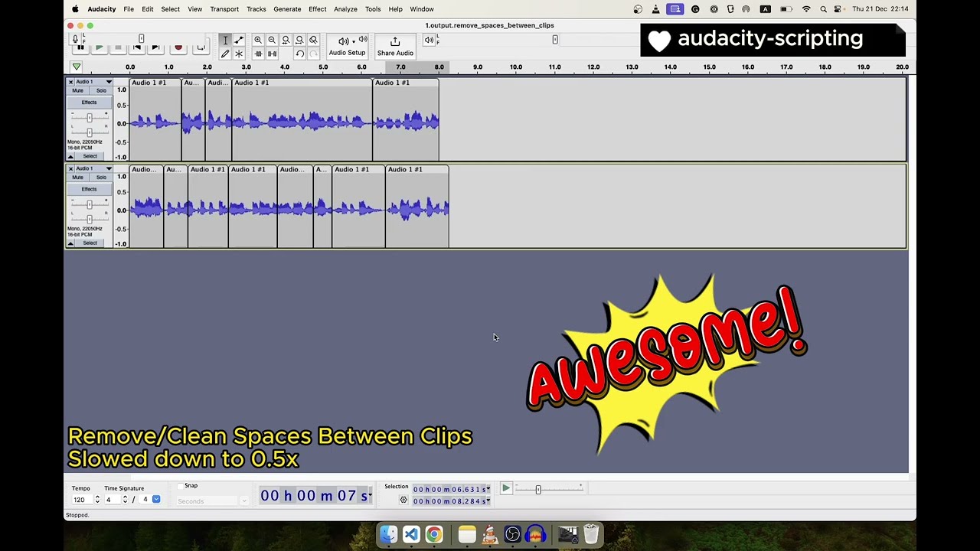The image size is (980, 551).
Task: Open the File menu
Action: coord(129,9)
